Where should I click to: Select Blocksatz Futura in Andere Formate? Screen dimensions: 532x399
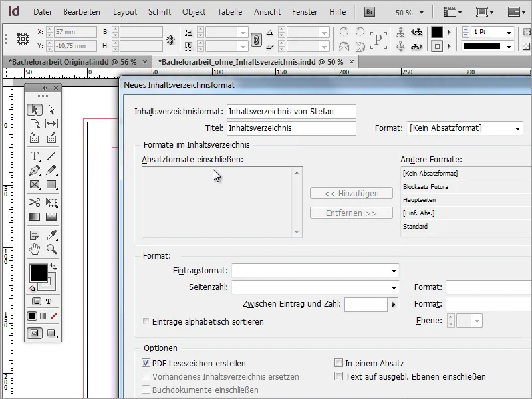click(x=466, y=187)
